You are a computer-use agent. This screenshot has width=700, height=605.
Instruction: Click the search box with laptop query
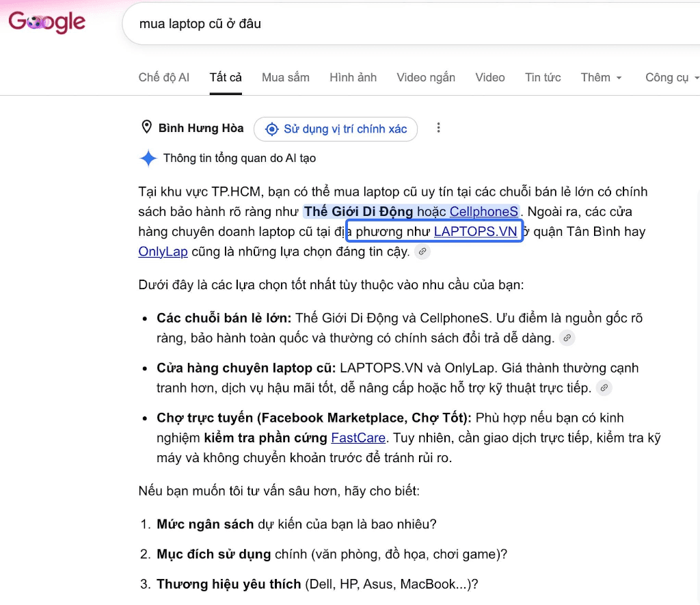(x=411, y=24)
